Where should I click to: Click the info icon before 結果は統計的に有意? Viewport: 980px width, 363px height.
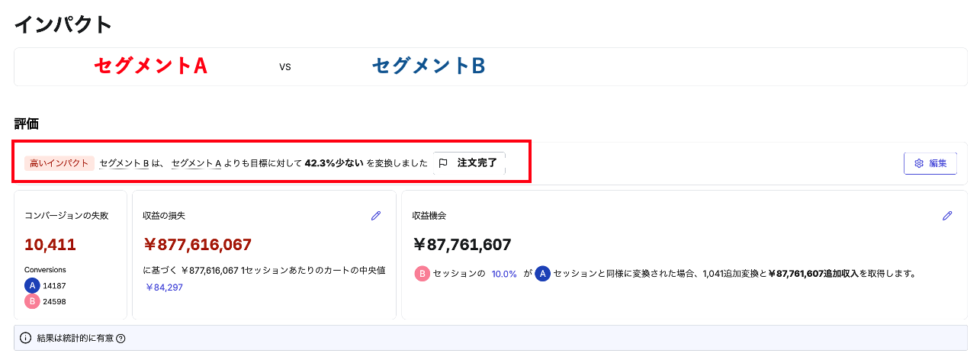click(x=26, y=339)
